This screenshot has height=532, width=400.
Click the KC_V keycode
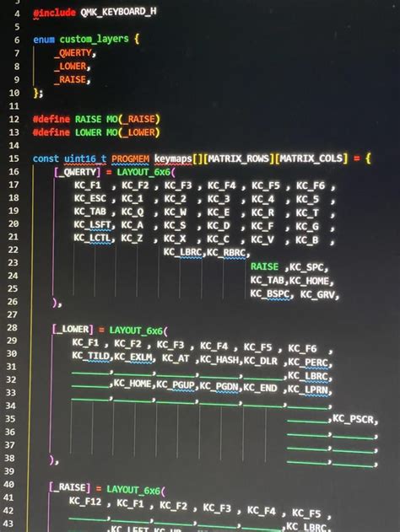(262, 240)
